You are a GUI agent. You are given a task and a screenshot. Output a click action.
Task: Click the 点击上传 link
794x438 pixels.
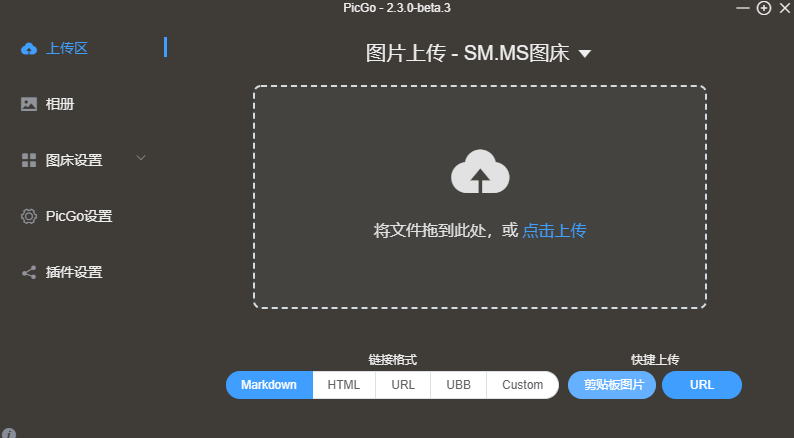tap(554, 231)
